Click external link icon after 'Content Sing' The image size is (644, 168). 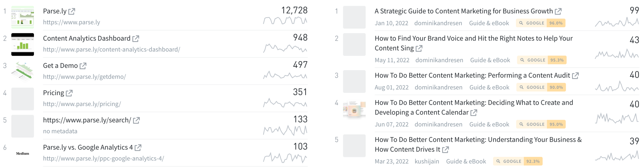click(x=419, y=48)
